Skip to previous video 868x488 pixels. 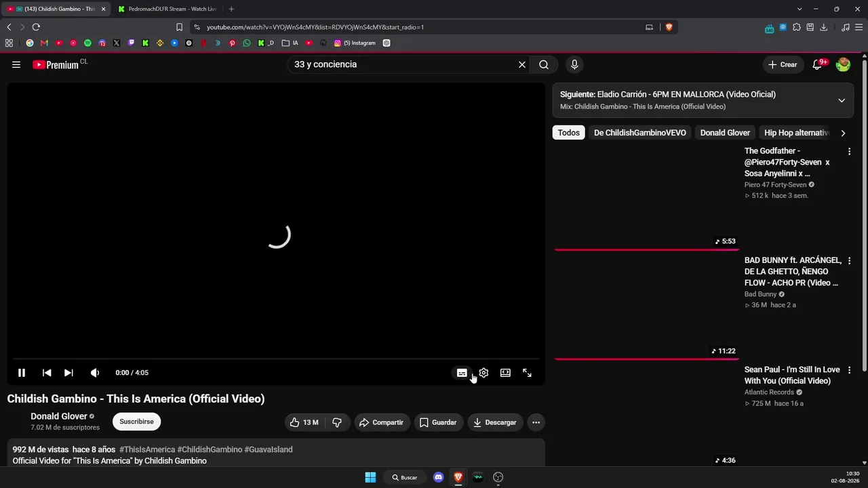coord(47,373)
